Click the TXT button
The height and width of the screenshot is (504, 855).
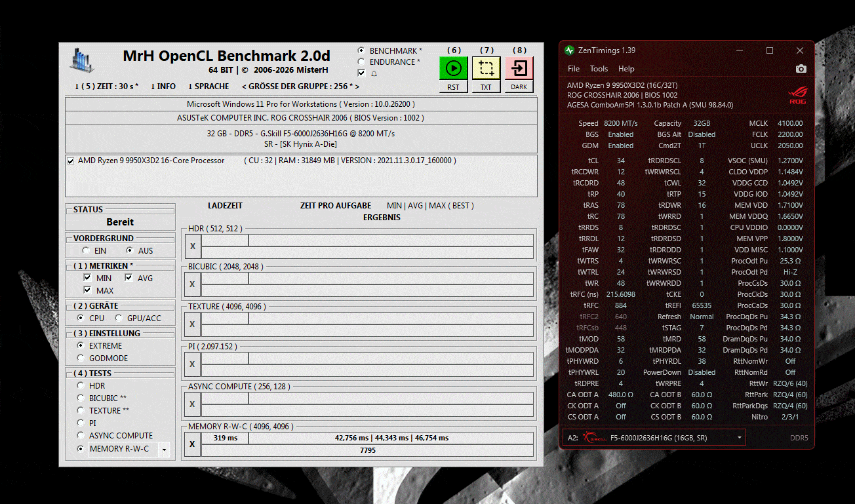coord(486,87)
